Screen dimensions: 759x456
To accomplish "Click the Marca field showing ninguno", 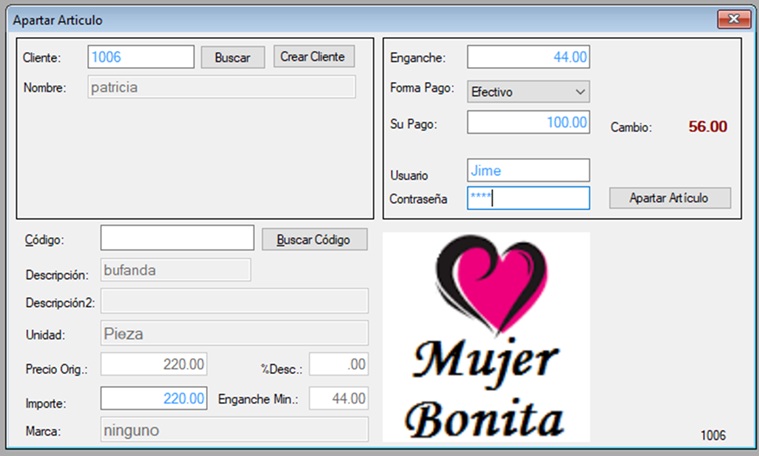I will click(234, 430).
